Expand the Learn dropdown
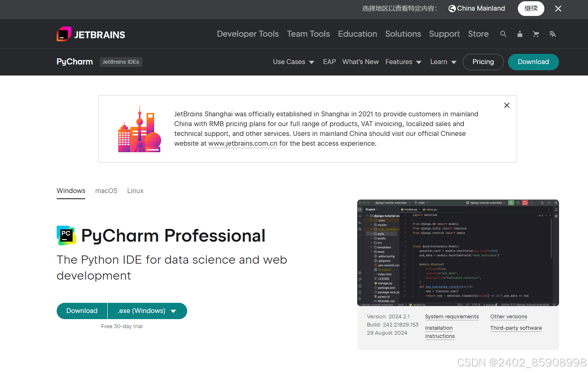 pyautogui.click(x=443, y=62)
